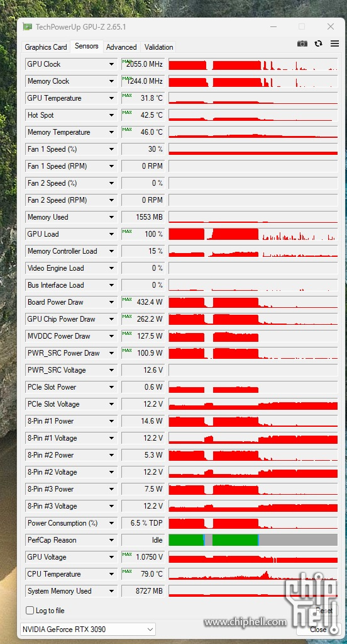The height and width of the screenshot is (644, 347).
Task: Open the Validation tab
Action: tap(159, 47)
